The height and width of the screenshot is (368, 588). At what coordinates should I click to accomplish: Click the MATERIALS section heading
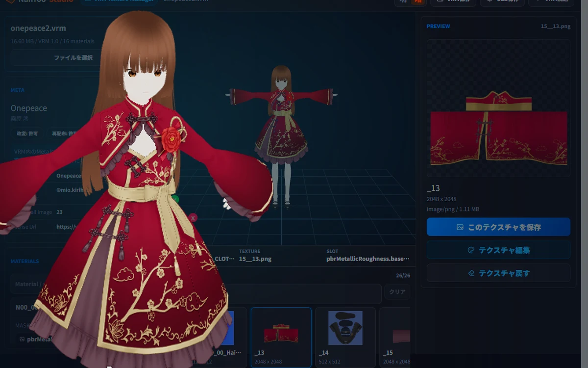click(24, 261)
